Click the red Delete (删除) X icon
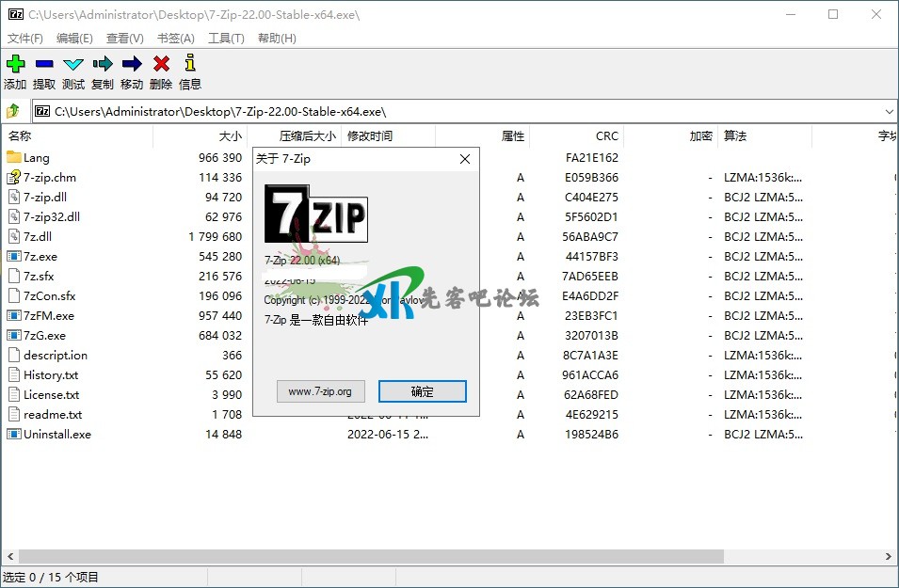Viewport: 899px width, 588px height. [x=161, y=64]
